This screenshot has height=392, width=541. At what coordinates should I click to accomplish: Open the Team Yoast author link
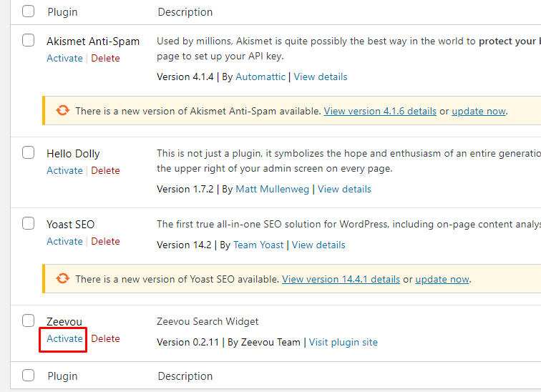click(258, 245)
